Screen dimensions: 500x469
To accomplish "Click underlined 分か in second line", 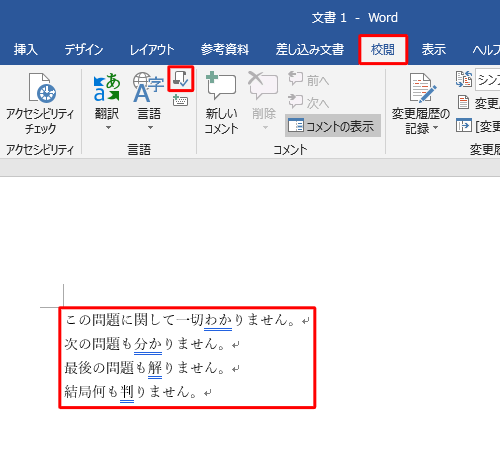I will [148, 344].
